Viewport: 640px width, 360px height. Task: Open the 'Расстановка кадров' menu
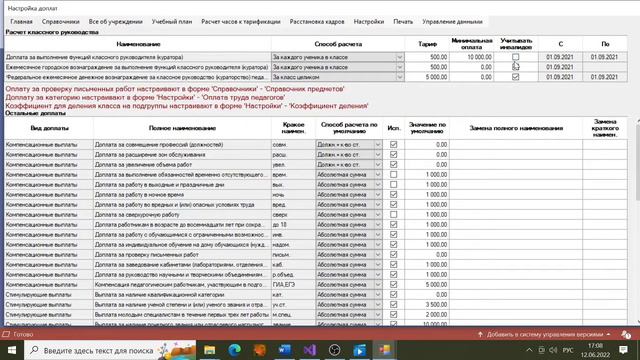tap(317, 22)
